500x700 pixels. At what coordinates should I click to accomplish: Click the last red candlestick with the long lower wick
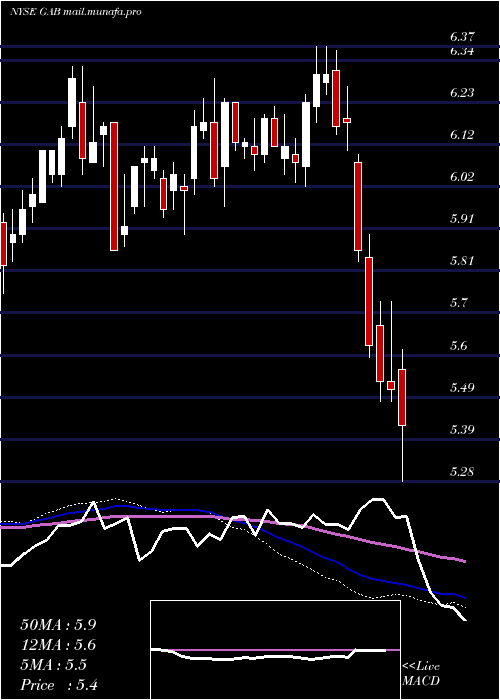[x=402, y=397]
